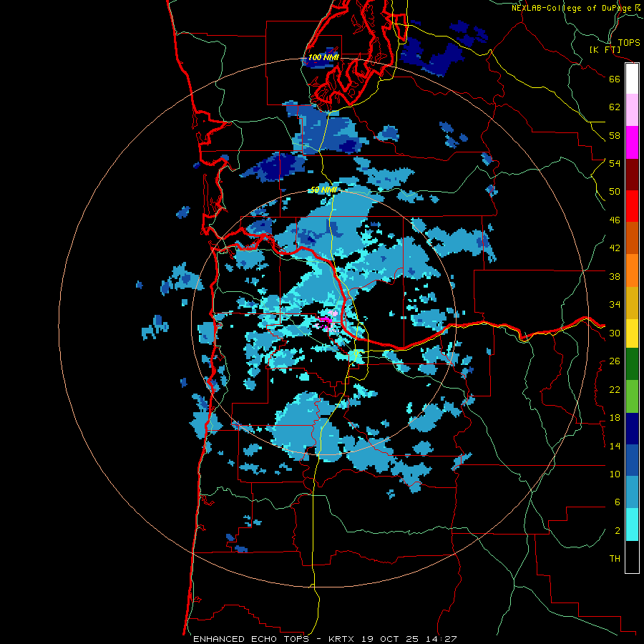644x644 pixels.
Task: Click the 26 value on the scale
Action: point(615,361)
